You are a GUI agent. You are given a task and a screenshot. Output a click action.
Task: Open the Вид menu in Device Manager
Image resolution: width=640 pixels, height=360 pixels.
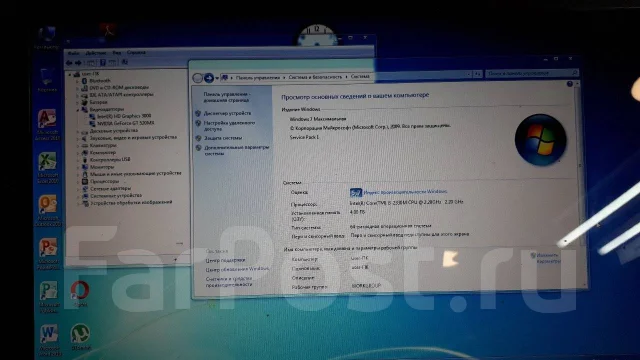coord(117,53)
